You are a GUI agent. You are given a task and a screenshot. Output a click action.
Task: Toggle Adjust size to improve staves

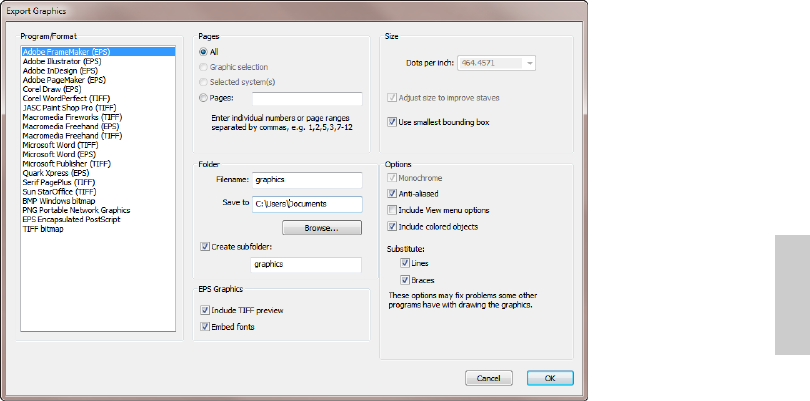click(392, 97)
